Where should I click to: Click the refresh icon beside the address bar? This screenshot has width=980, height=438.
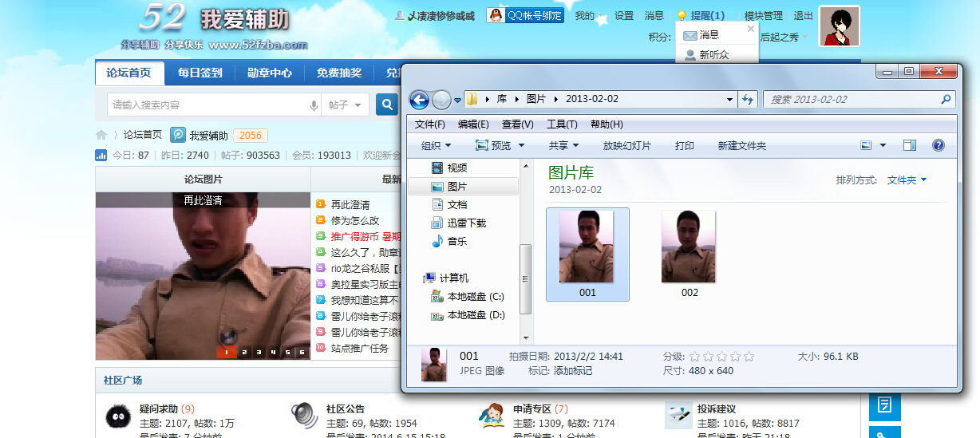click(x=748, y=100)
